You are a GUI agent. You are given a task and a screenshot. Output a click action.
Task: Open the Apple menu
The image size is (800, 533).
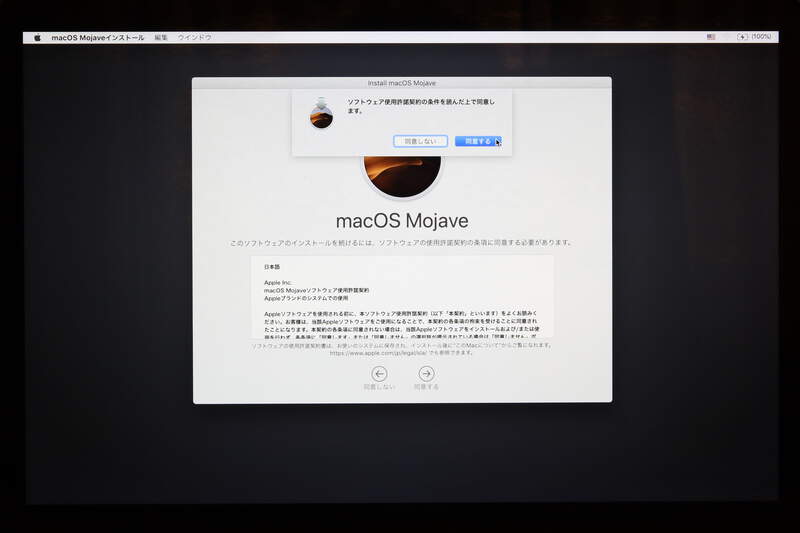pos(37,37)
